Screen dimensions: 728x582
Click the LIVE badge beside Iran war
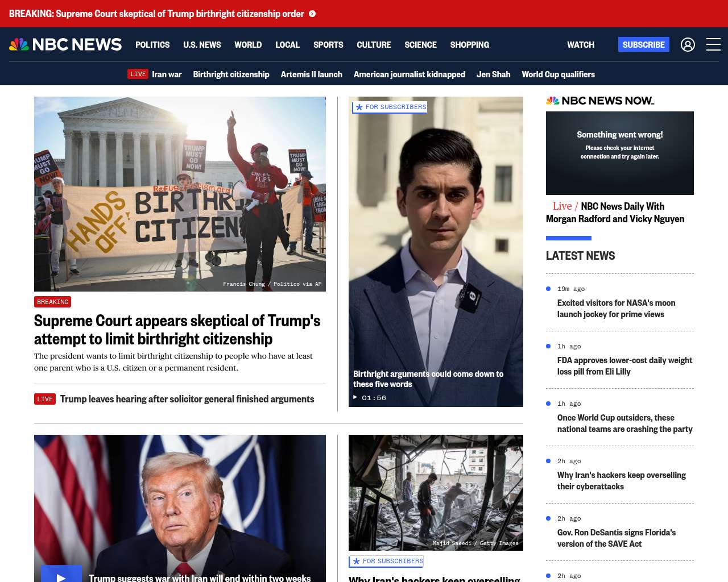pyautogui.click(x=138, y=74)
